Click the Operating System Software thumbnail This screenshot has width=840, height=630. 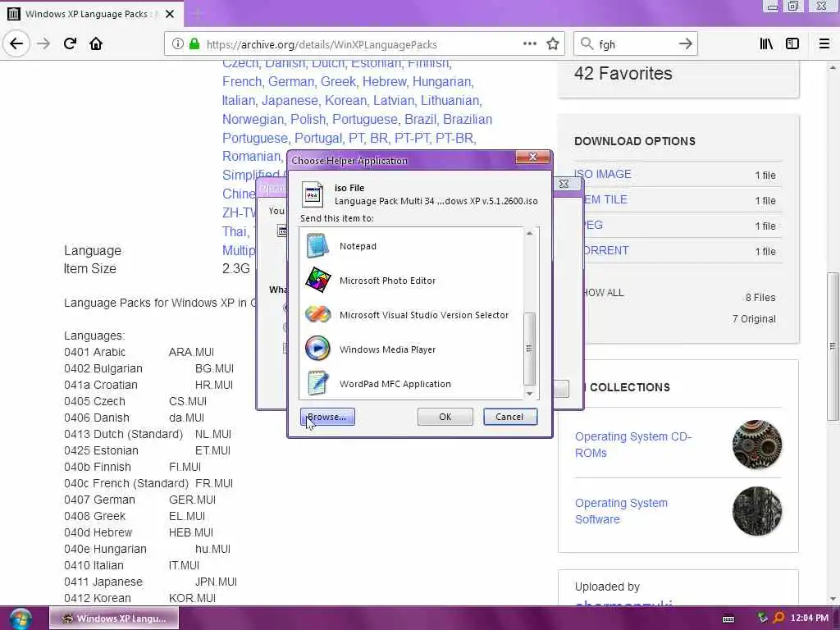click(757, 511)
